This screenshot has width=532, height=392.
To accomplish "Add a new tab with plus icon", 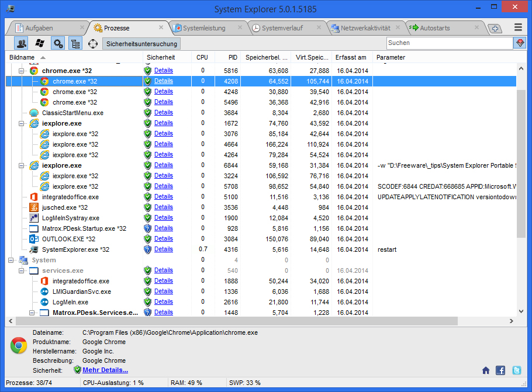I will pos(495,29).
